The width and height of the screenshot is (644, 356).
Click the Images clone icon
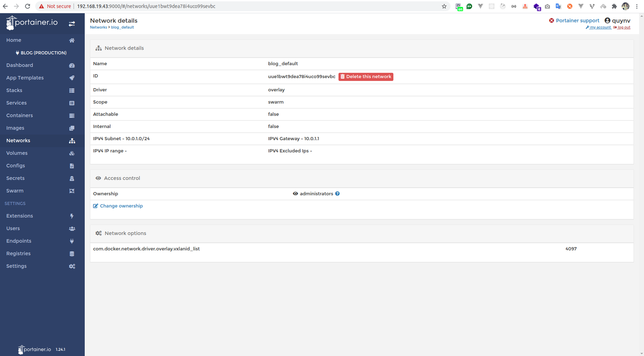pyautogui.click(x=72, y=128)
